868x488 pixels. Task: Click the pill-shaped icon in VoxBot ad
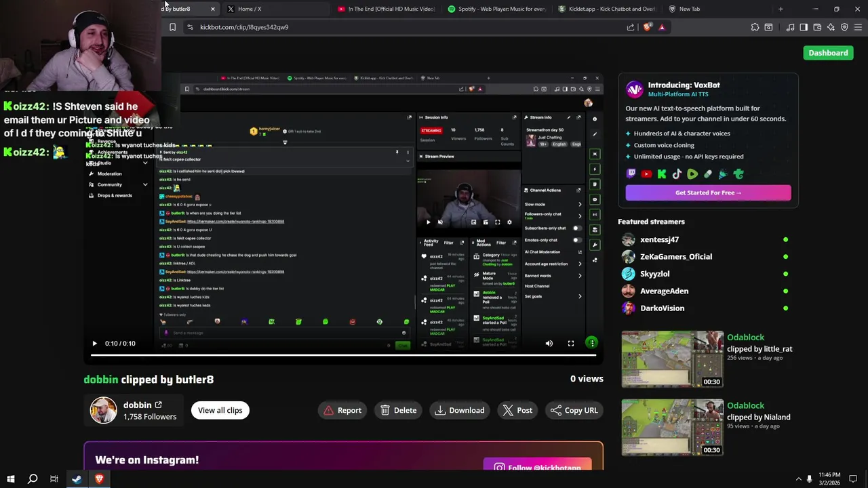pos(708,174)
